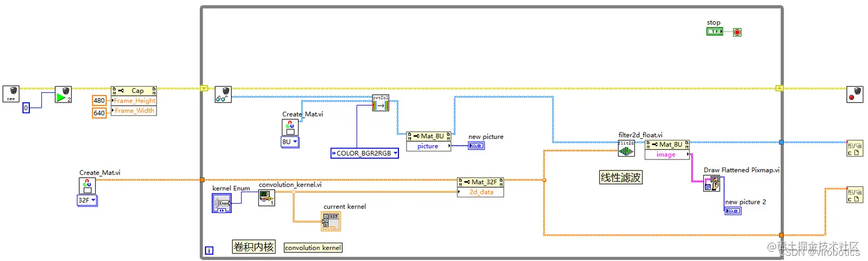This screenshot has height=261, width=868.
Task: Select the 2d_data property row
Action: 480,192
